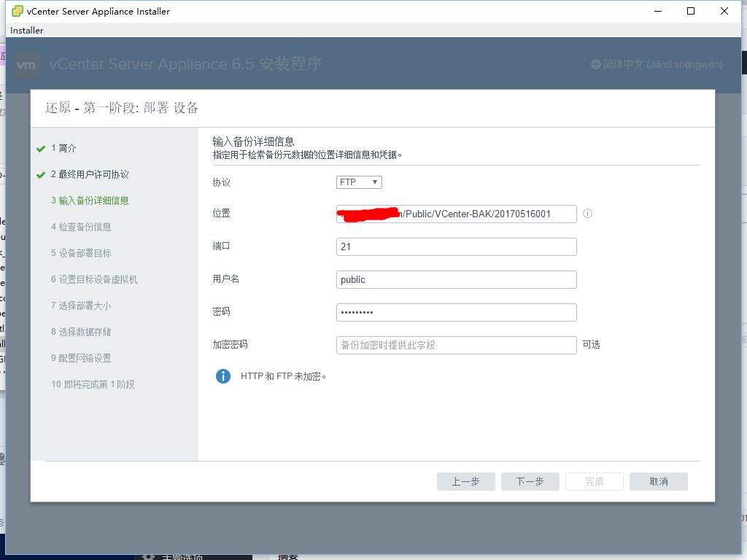Screen dimensions: 747x560
Task: Click the vm logo in header
Action: (x=26, y=65)
